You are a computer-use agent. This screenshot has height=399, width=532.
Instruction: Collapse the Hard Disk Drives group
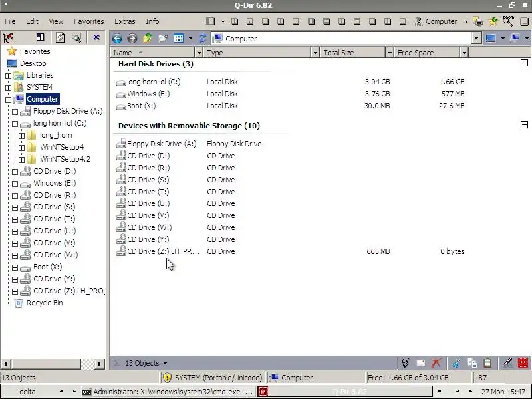[524, 63]
